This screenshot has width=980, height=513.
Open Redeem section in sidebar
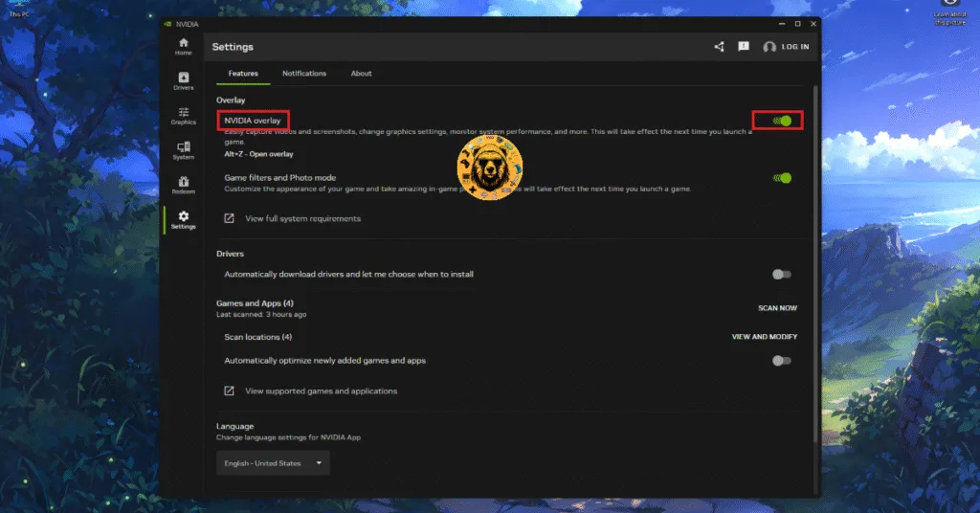point(183,185)
